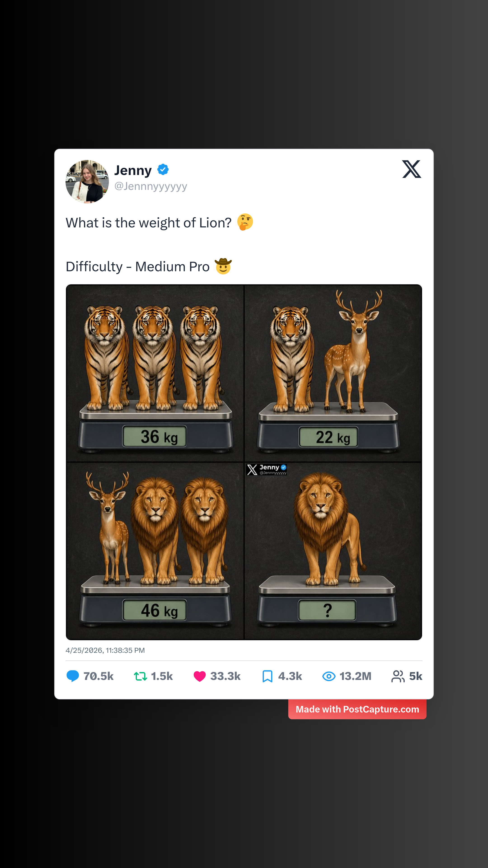Open the @Jennnyyyyyy handle link
This screenshot has width=488, height=868.
[x=150, y=186]
